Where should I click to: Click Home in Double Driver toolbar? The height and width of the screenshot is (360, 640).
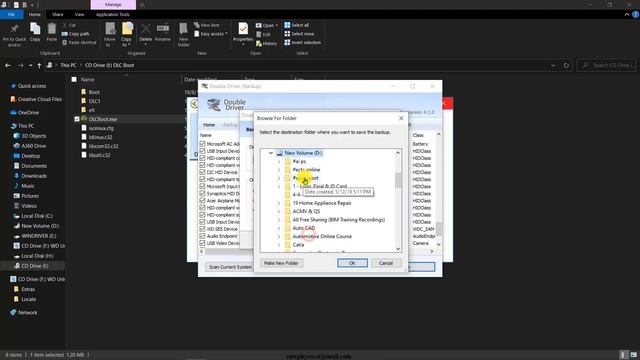coord(209,124)
